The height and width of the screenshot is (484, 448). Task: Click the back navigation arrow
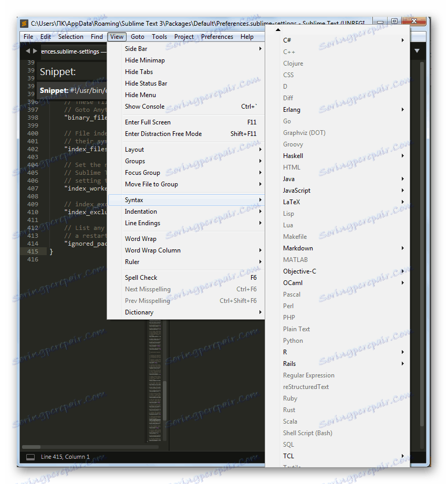[27, 51]
